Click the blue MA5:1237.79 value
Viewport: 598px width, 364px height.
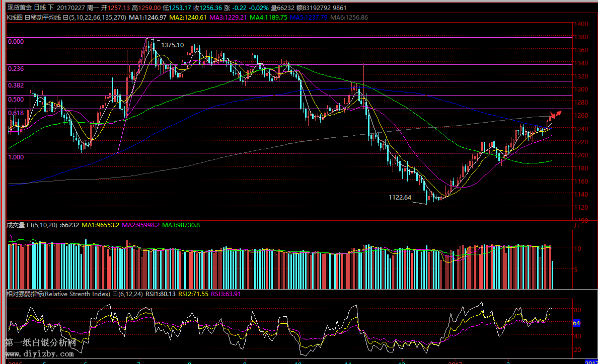click(x=309, y=18)
